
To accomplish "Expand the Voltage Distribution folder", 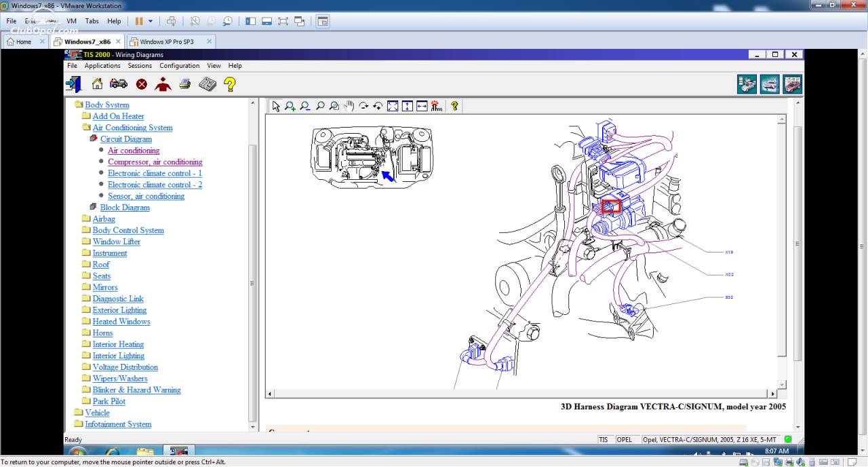I will (x=125, y=367).
